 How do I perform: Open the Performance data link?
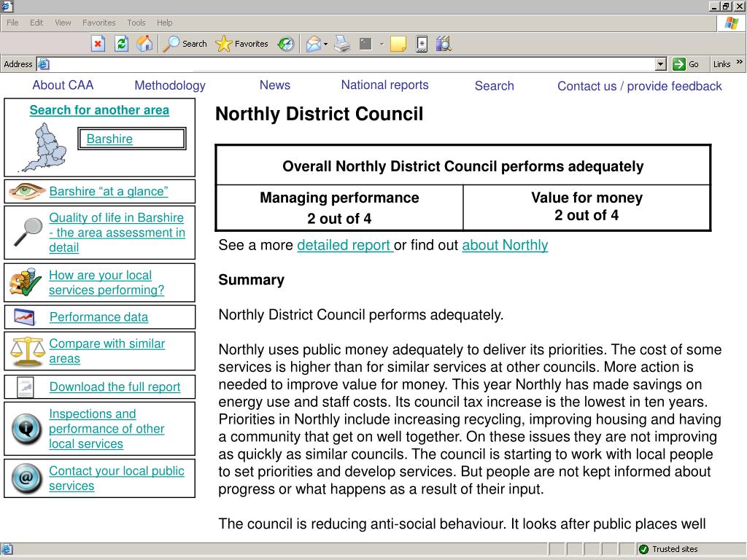pyautogui.click(x=98, y=317)
